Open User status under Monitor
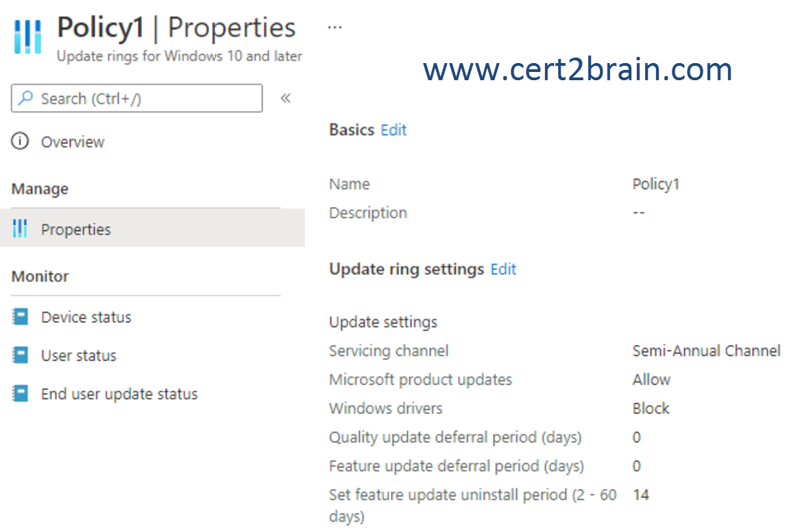 (79, 355)
